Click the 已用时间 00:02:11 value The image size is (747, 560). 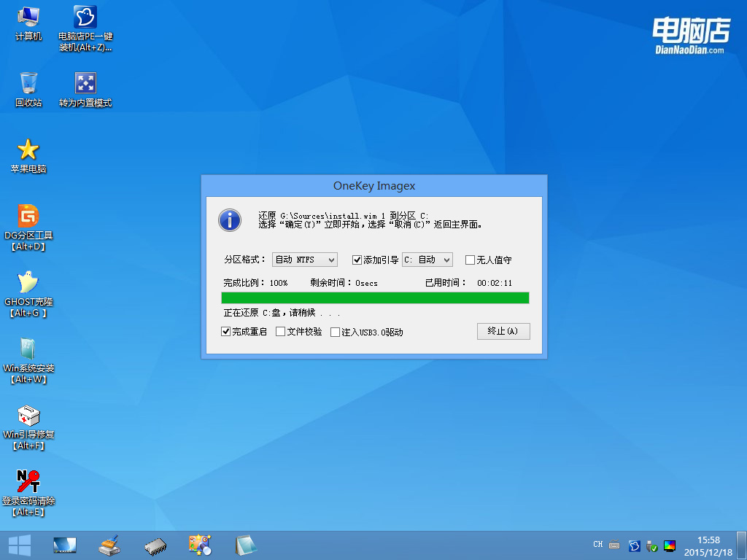[495, 283]
